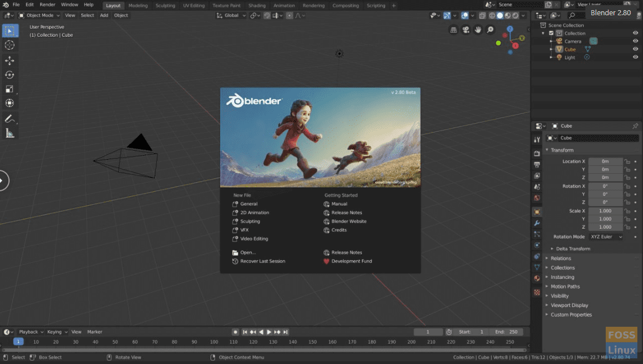Toggle auto keying record button
This screenshot has height=364, width=643.
point(235,332)
